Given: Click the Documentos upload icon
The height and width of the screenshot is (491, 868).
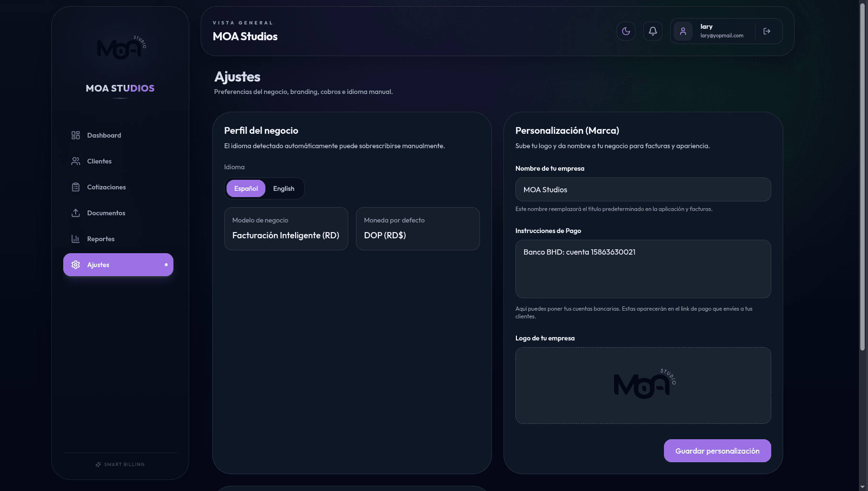Looking at the screenshot, I should point(75,213).
